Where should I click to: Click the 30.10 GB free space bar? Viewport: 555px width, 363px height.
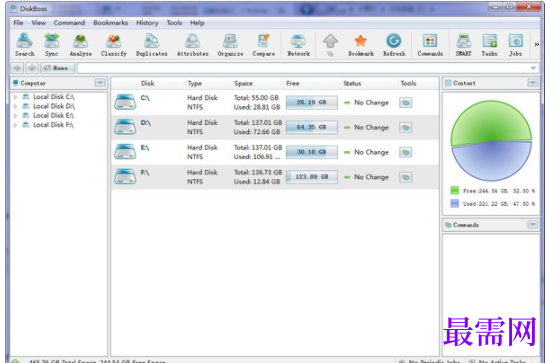tap(312, 152)
